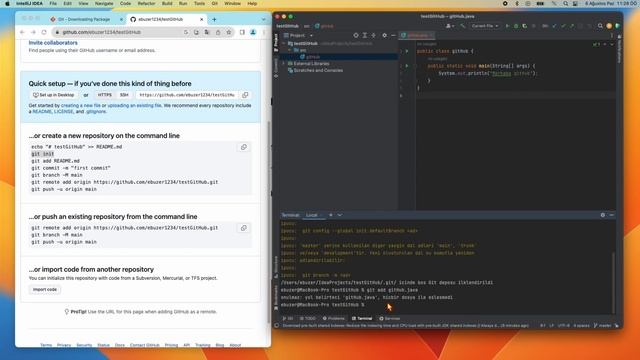Open the TODO tool window tab
640x360 pixels.
pyautogui.click(x=308, y=318)
